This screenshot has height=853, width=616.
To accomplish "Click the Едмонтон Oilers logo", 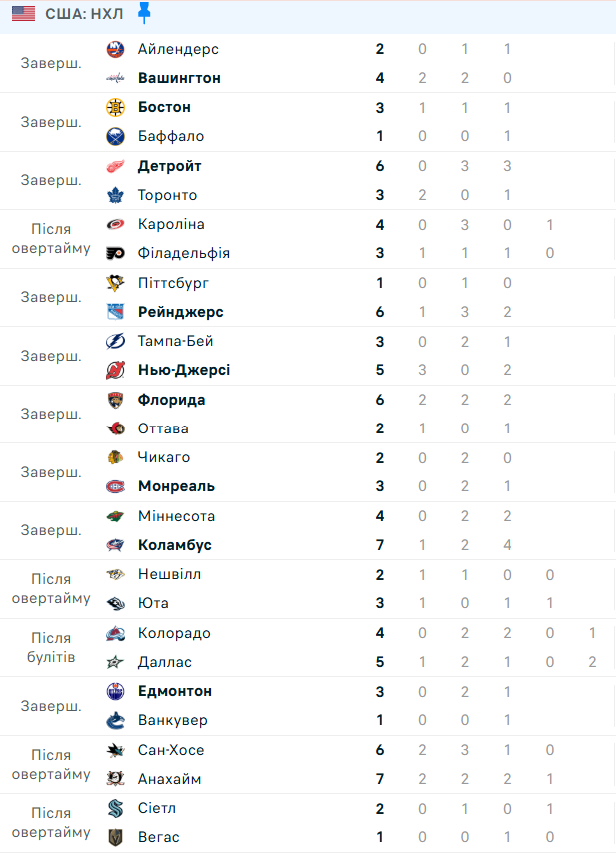I will 115,691.
